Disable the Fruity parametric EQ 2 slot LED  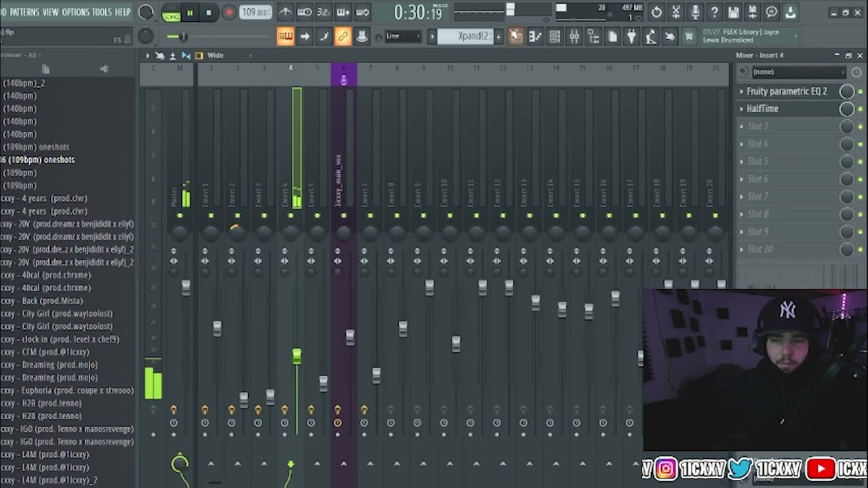[861, 91]
